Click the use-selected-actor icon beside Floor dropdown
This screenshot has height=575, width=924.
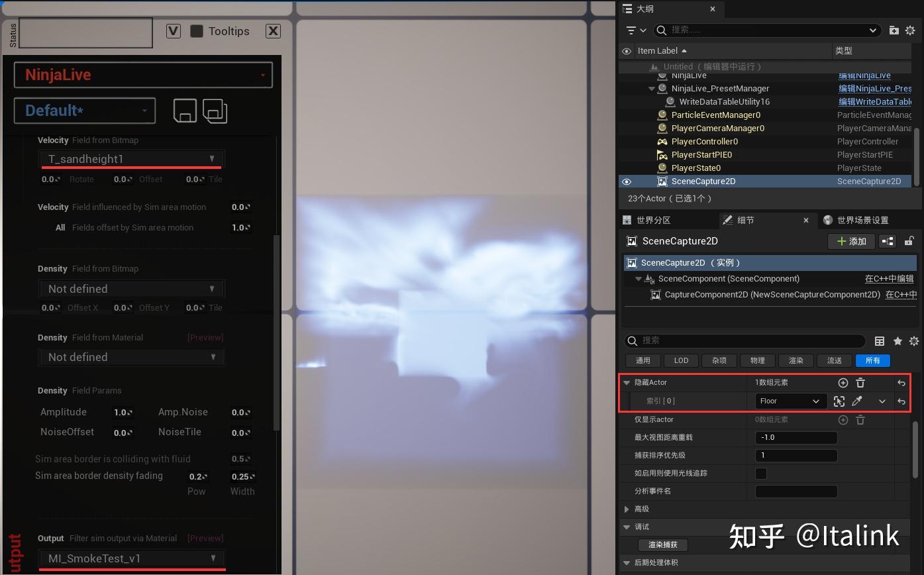[x=839, y=401]
